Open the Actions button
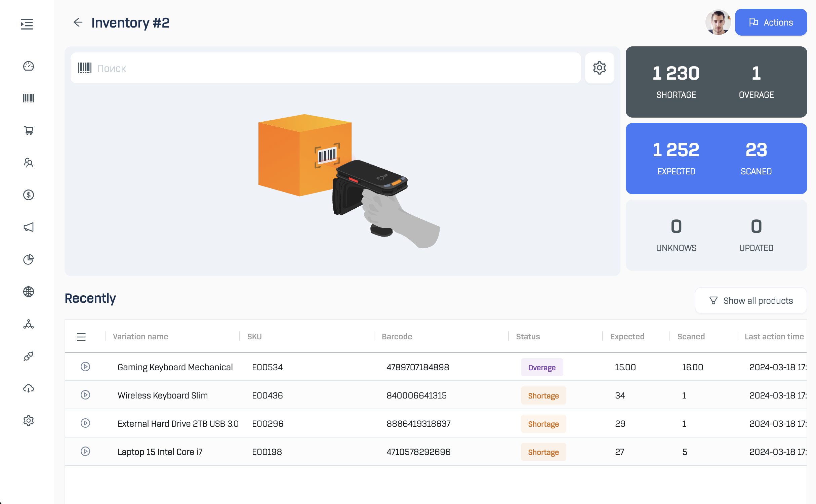This screenshot has width=816, height=504. [x=771, y=22]
